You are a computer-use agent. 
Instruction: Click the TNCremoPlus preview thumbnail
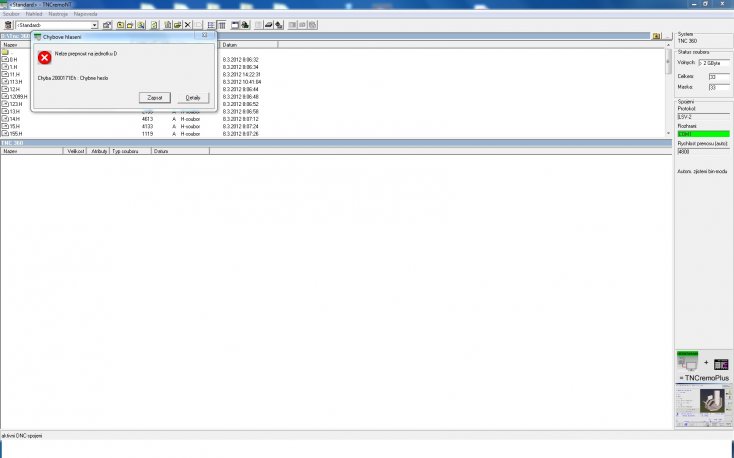click(703, 407)
